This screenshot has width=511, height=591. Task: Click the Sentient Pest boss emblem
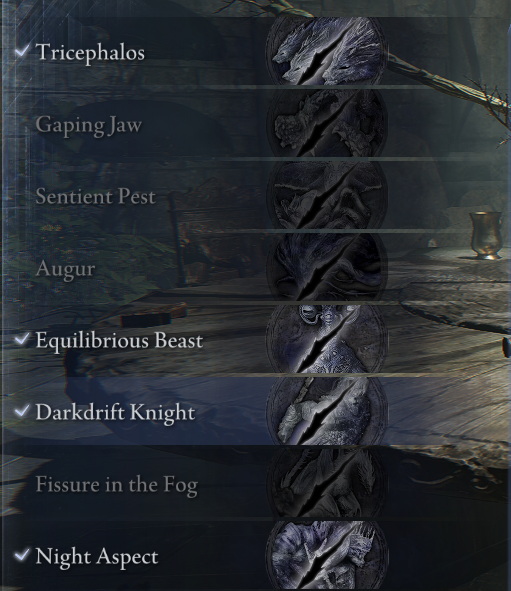click(x=326, y=195)
